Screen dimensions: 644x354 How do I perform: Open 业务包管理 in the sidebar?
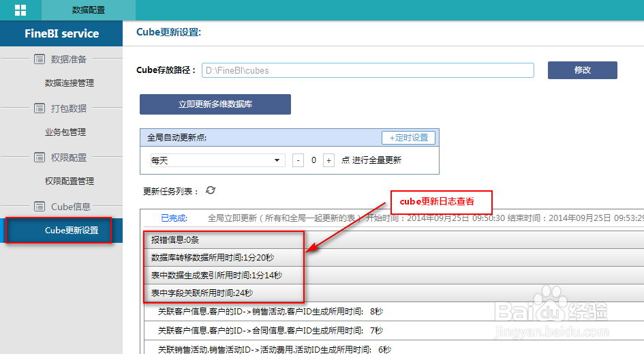pyautogui.click(x=65, y=132)
